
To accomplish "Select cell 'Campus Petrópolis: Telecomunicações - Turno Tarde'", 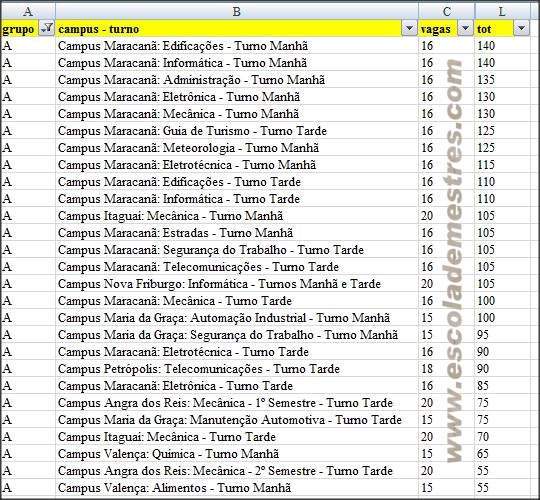I will (237, 369).
